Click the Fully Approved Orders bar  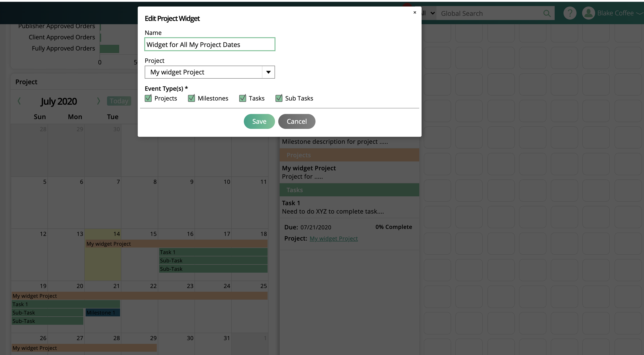pos(110,49)
